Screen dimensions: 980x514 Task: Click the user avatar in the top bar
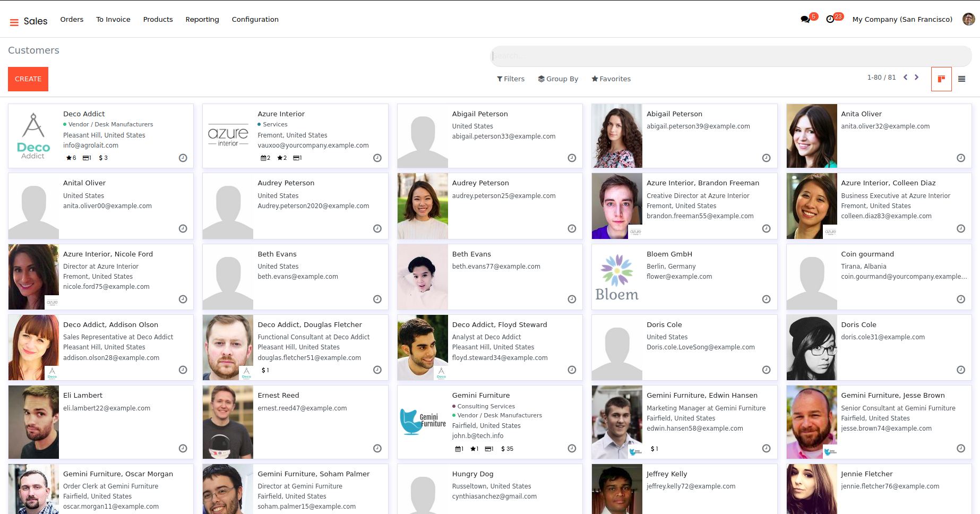(x=968, y=20)
